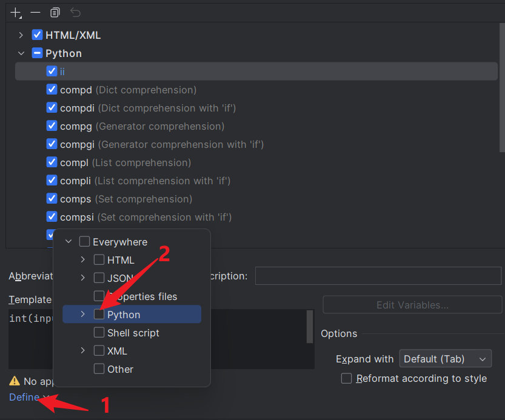Click the warning icon beside No applicable contexts

tap(15, 381)
